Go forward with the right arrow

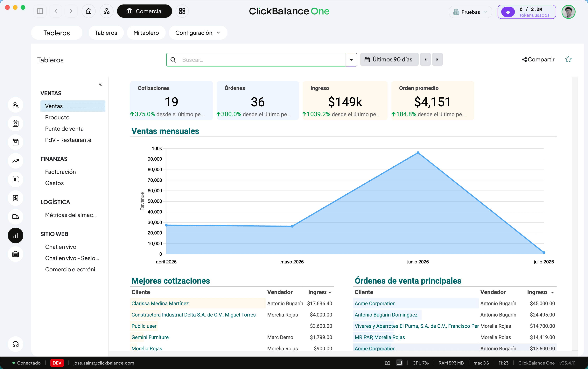click(71, 11)
